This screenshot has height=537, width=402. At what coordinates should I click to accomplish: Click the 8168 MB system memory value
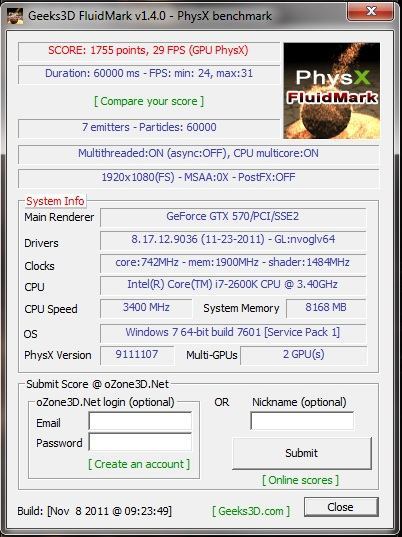click(x=326, y=308)
